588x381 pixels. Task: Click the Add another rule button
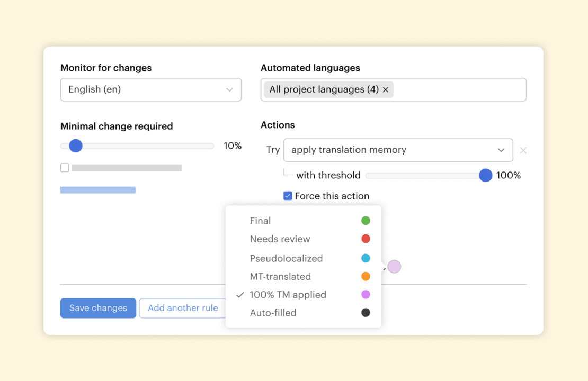[x=183, y=308]
